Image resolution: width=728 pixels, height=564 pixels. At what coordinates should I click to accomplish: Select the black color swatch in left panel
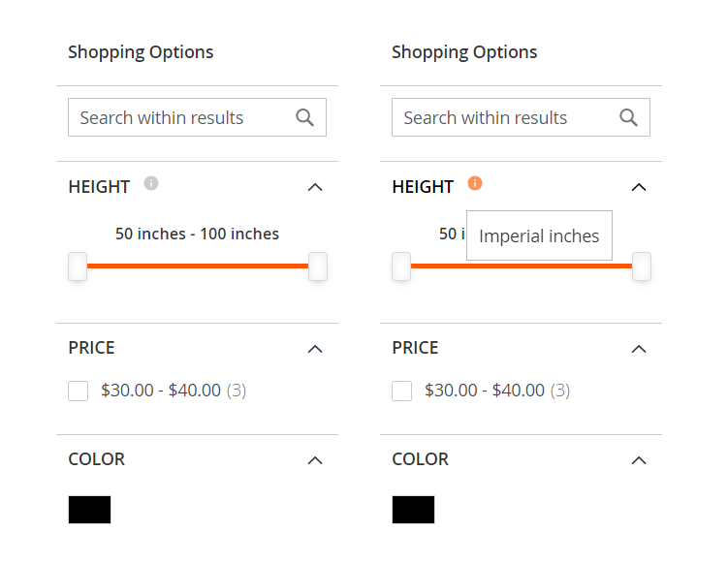coord(89,510)
